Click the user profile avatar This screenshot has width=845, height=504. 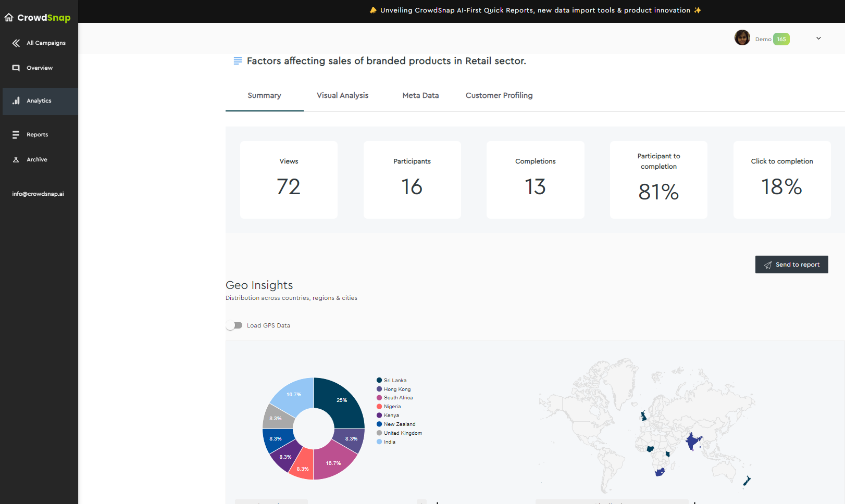(742, 37)
